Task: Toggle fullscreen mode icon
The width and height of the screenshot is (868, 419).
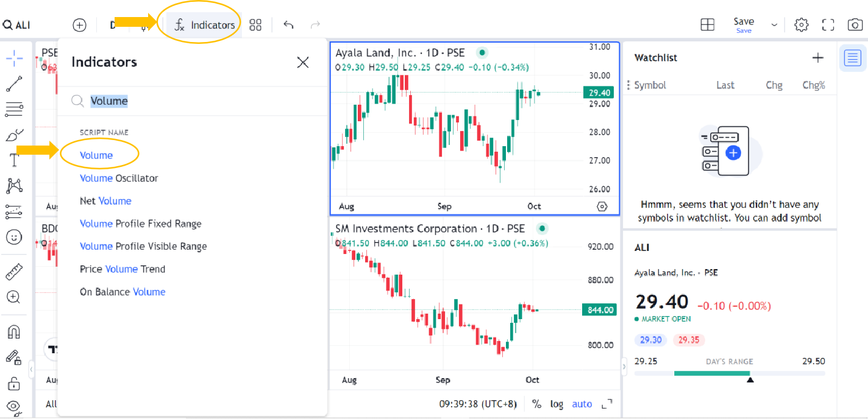Action: coord(828,25)
